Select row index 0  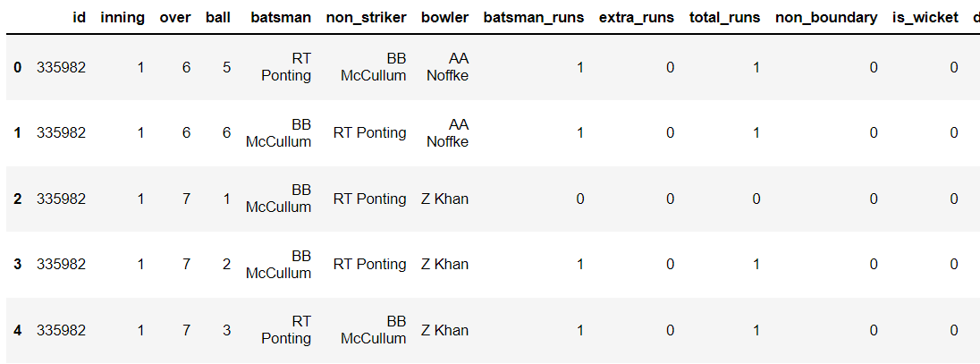18,67
